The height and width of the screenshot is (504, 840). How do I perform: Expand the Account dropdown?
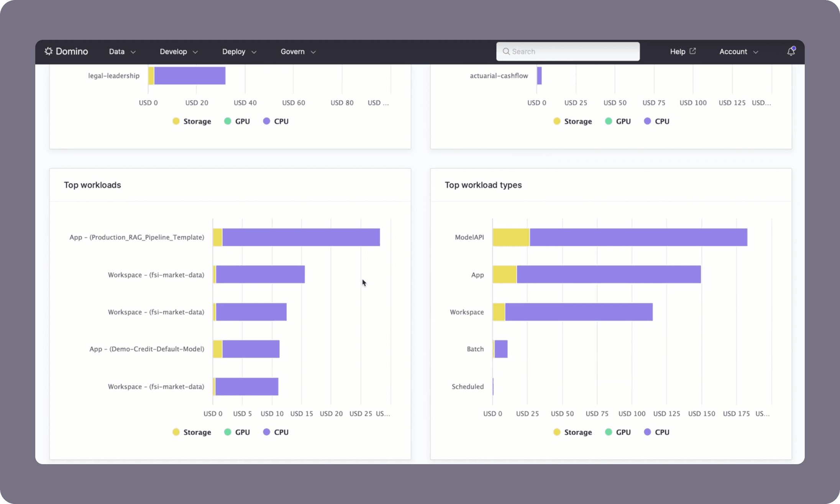click(x=737, y=51)
